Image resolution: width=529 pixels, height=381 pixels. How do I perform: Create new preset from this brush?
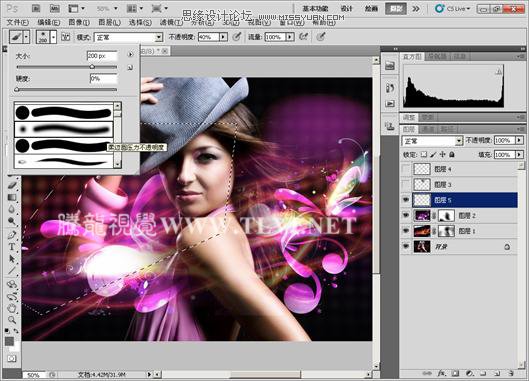pos(130,68)
